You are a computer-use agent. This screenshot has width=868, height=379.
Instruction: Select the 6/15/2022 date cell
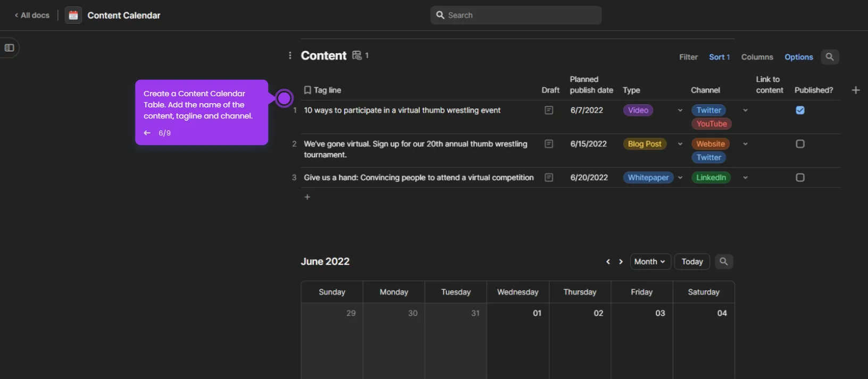coord(588,144)
